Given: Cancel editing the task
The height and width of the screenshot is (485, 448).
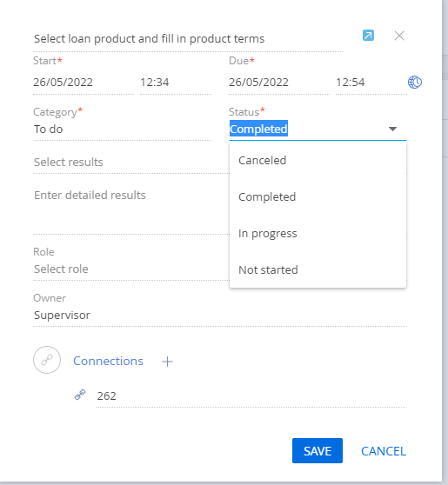Looking at the screenshot, I should pos(384,451).
